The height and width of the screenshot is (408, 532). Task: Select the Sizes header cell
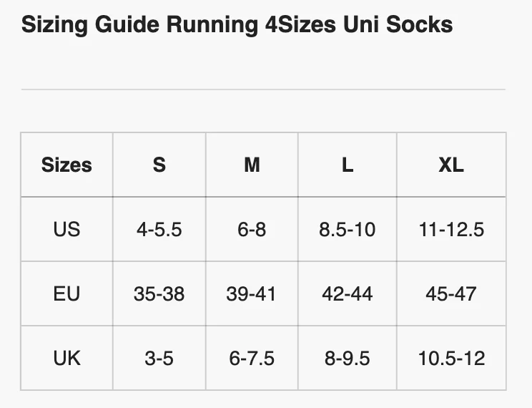coord(66,165)
